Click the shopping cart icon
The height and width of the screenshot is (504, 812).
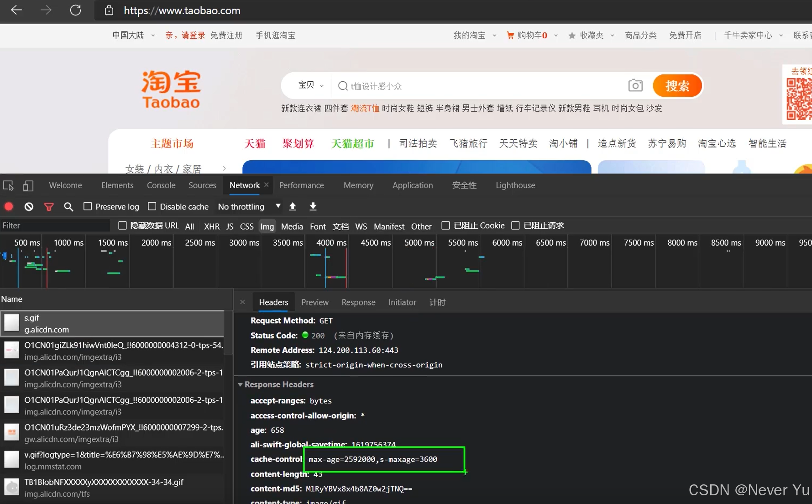510,35
